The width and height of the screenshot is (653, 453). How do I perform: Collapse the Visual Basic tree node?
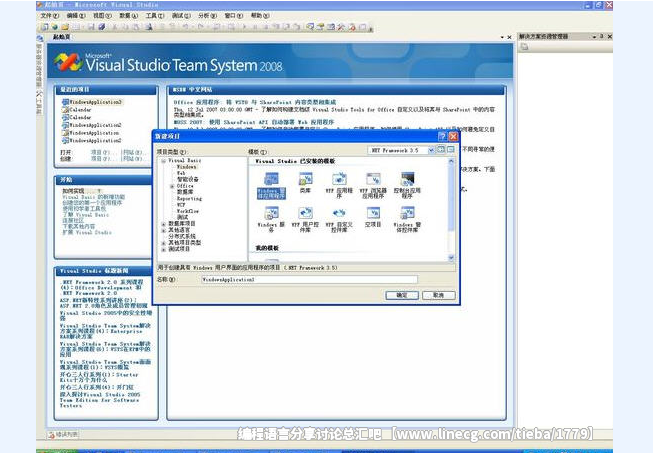pyautogui.click(x=164, y=161)
